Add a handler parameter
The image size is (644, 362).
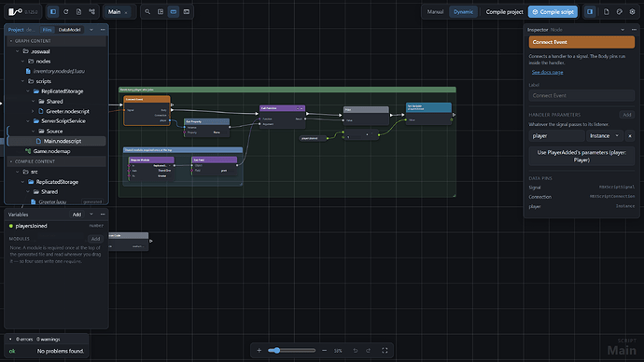[627, 115]
